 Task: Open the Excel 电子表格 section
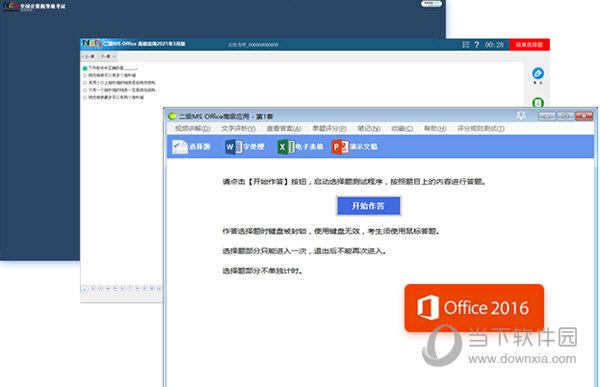tap(300, 147)
